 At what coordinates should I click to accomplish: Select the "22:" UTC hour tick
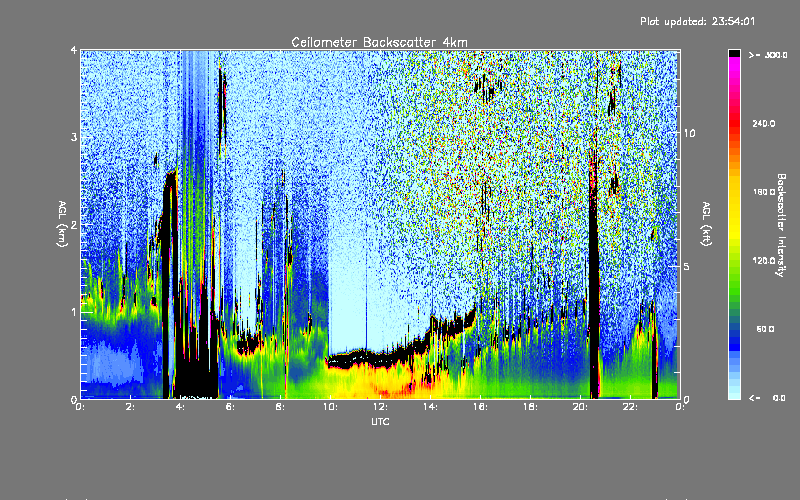tap(630, 407)
